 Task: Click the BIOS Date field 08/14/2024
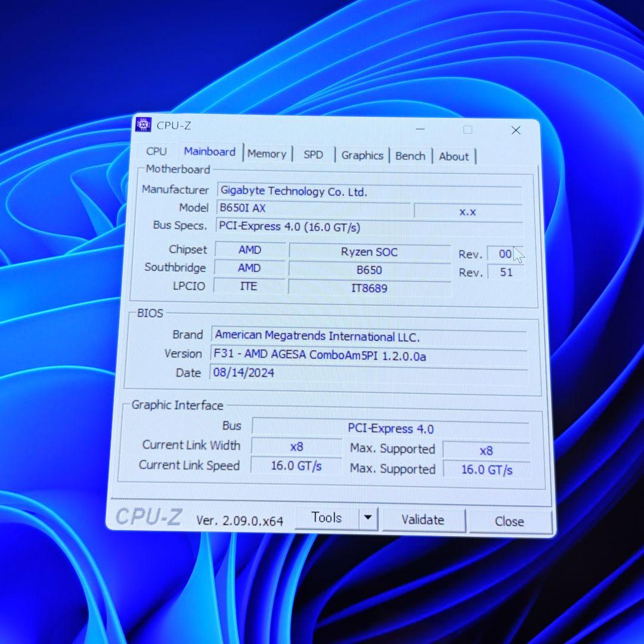click(369, 373)
